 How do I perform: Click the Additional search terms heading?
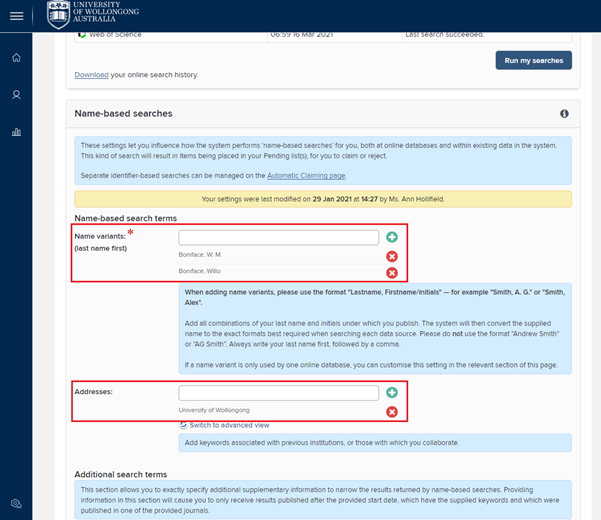[121, 474]
